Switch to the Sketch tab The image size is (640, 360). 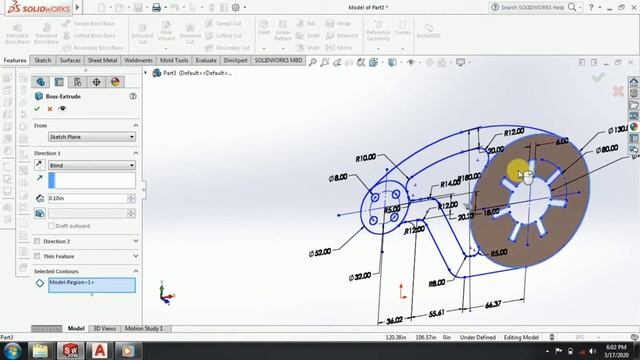(x=42, y=60)
